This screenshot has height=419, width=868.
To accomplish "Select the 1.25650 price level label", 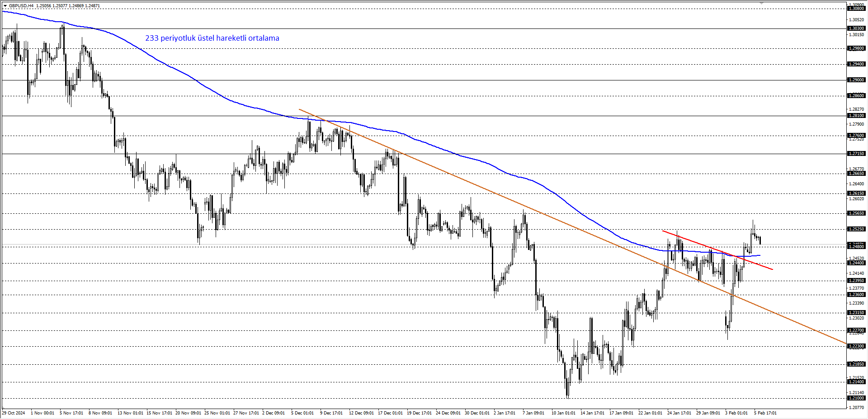I will pyautogui.click(x=856, y=213).
